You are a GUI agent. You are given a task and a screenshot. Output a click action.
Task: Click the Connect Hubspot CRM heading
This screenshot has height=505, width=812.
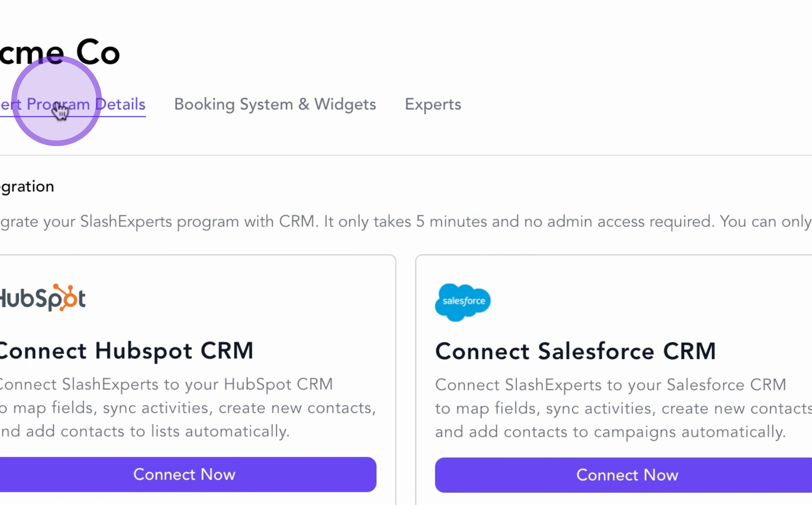click(126, 351)
